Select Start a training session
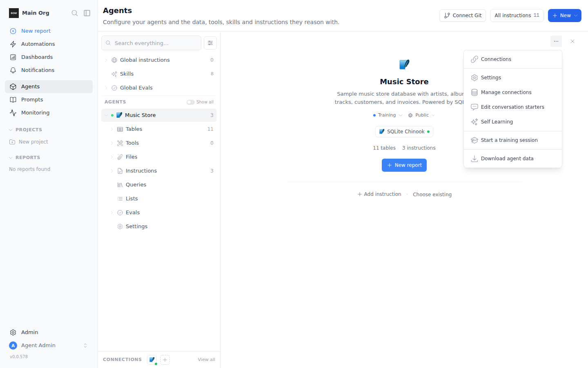 click(x=513, y=140)
